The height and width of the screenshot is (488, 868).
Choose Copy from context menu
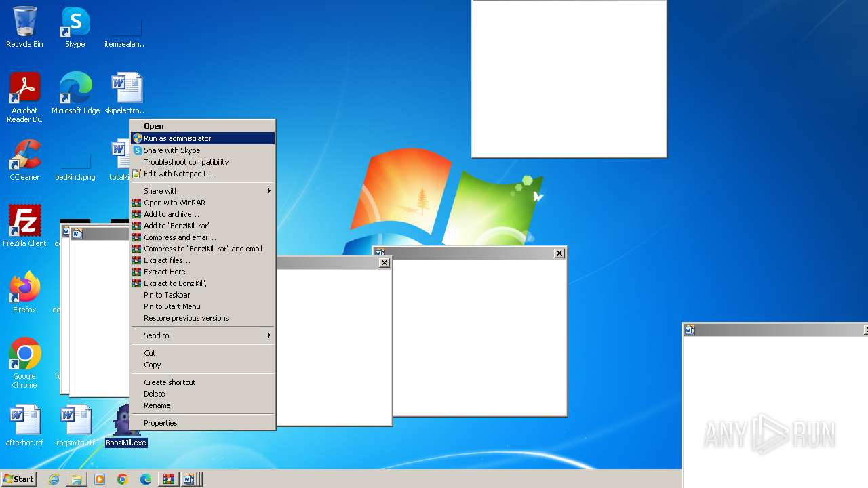[203, 365]
